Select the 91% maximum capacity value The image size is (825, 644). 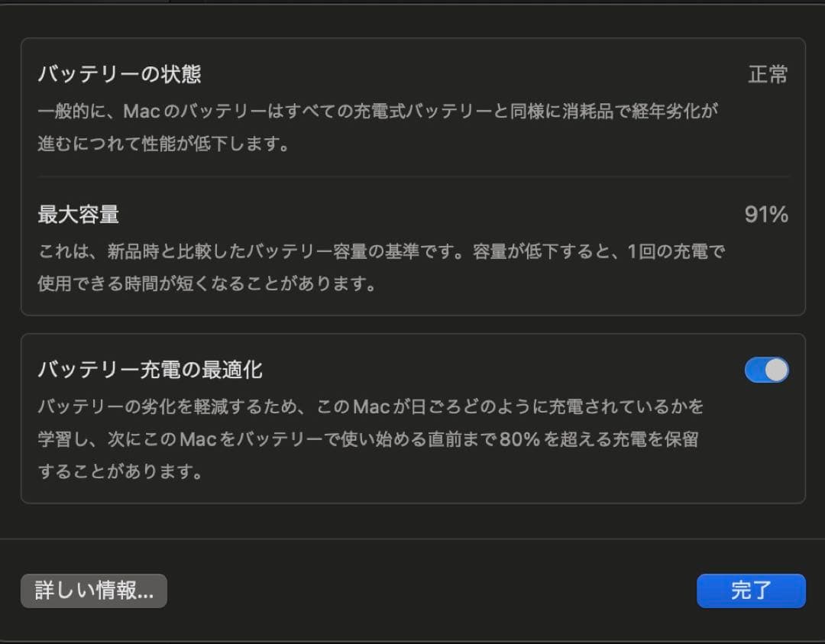pyautogui.click(x=766, y=214)
